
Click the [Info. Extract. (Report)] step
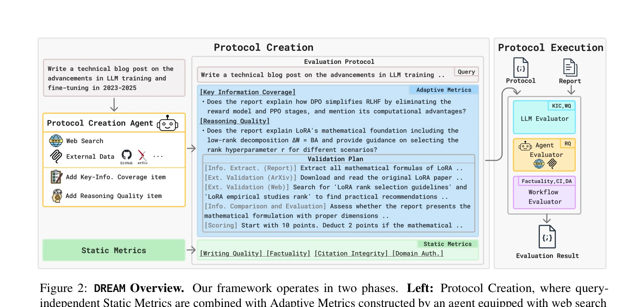pyautogui.click(x=250, y=168)
